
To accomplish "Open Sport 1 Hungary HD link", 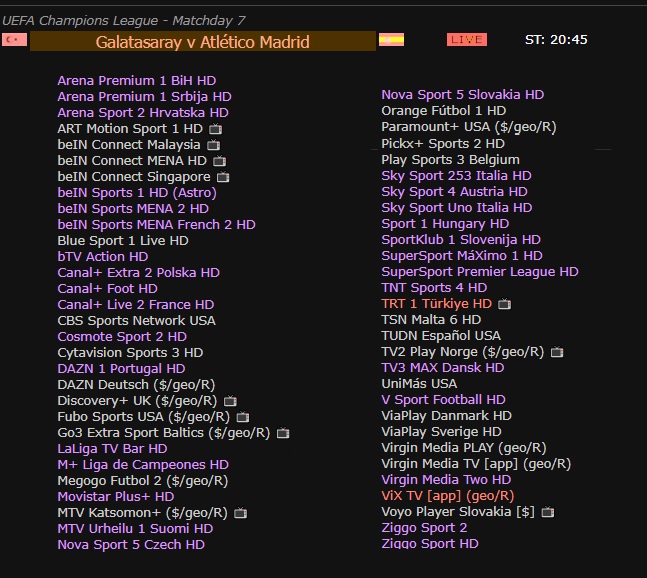I will tap(445, 224).
